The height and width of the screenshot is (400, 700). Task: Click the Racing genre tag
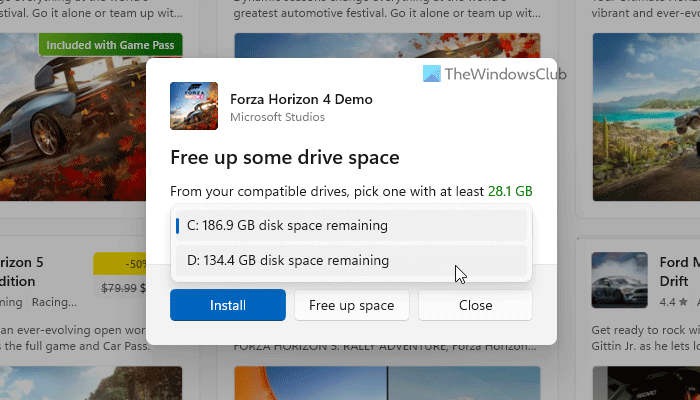click(x=55, y=300)
